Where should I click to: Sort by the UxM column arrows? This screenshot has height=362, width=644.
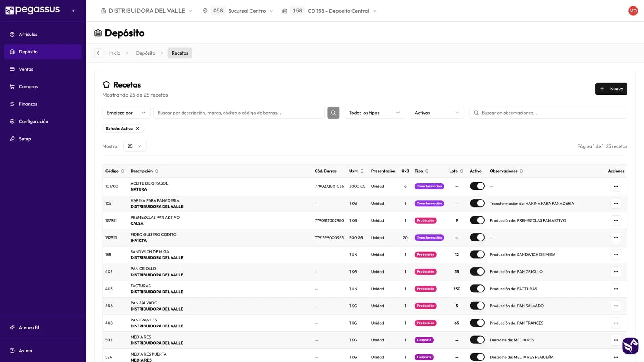tap(362, 171)
